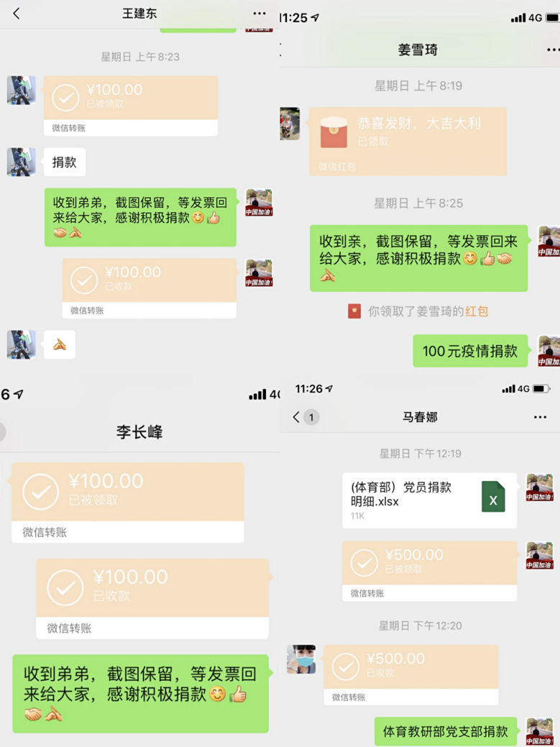Select the 体育教研部党支部捐款 message bubble

446,731
